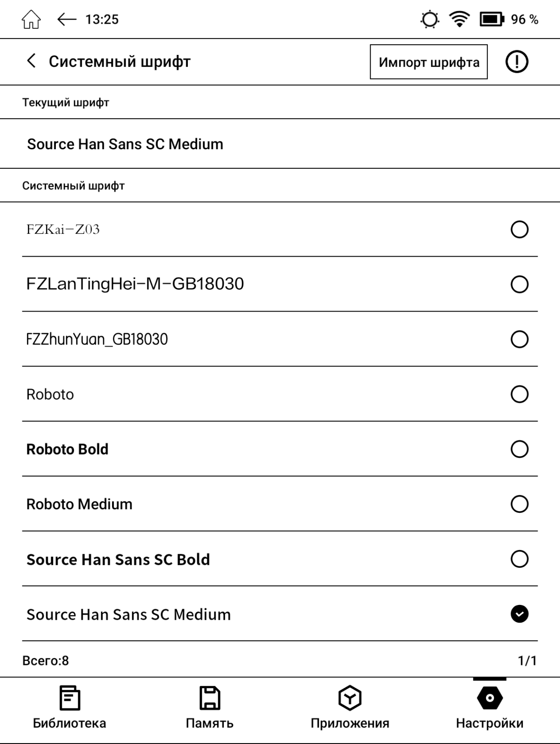Select FZZhunYuan_GB18030 radio option

[x=520, y=339]
